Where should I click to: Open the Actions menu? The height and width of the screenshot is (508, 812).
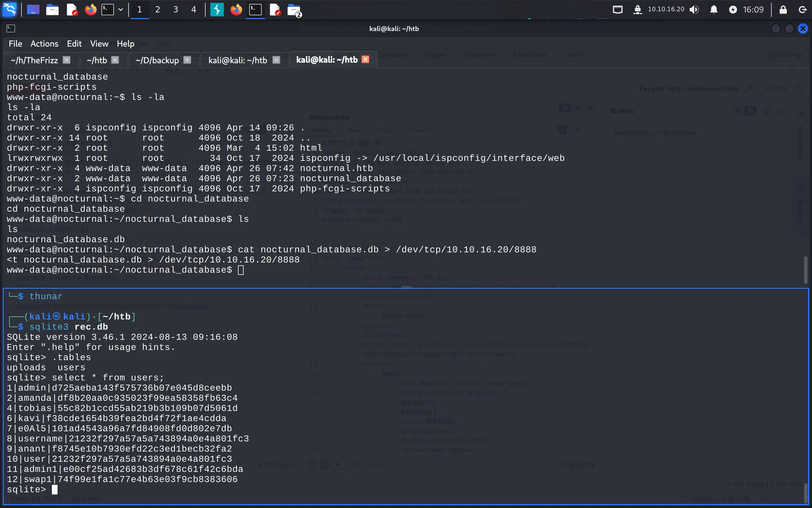[44, 44]
